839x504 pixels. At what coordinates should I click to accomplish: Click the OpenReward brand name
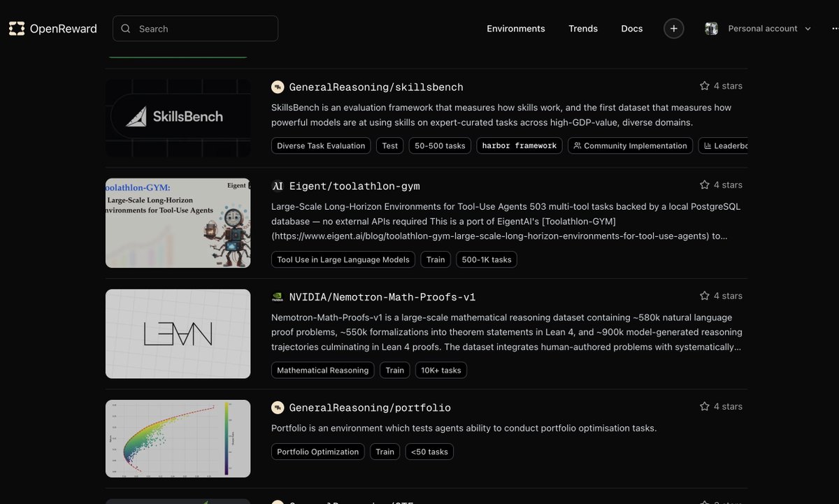point(63,29)
